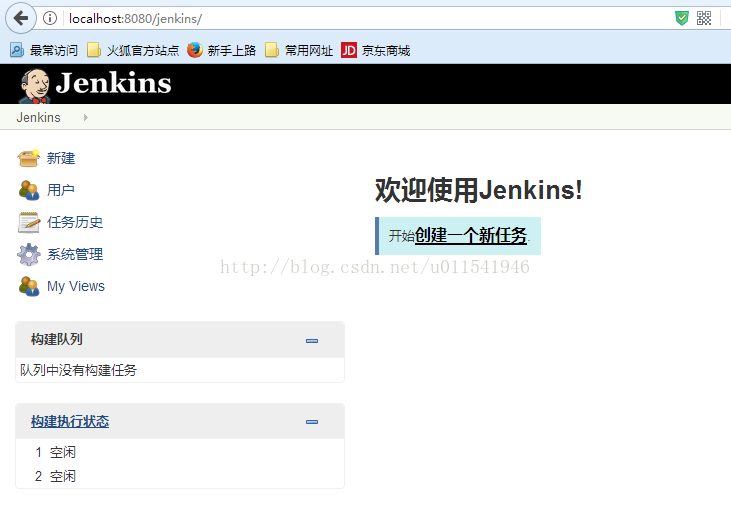Open the 最常访问 bookmark
This screenshot has width=731, height=513.
click(x=44, y=50)
